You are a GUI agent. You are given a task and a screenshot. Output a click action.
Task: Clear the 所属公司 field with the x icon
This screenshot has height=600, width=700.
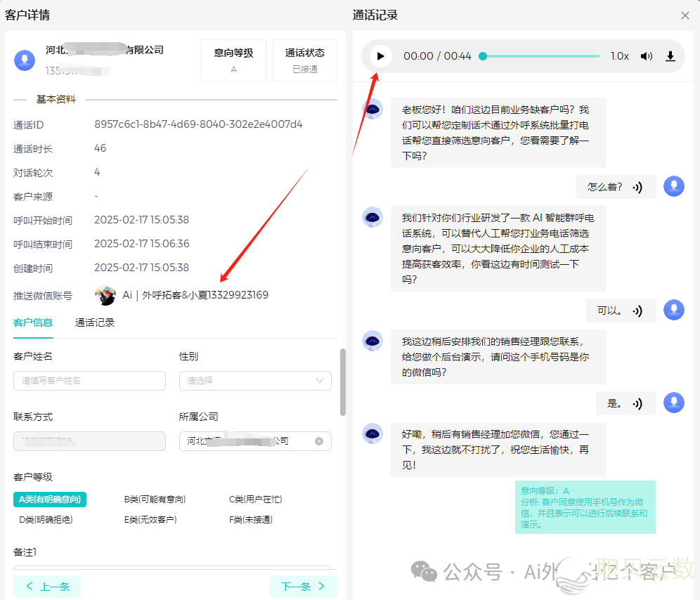(x=319, y=441)
